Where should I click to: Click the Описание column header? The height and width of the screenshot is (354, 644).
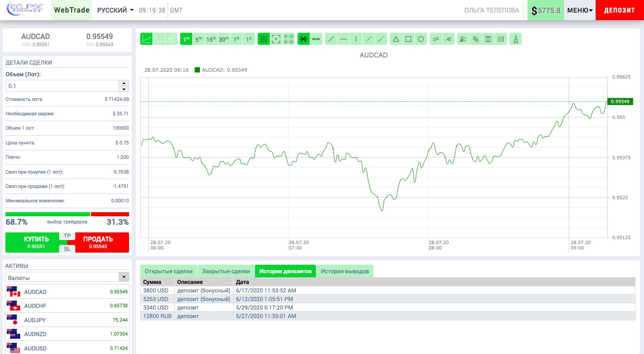204,282
